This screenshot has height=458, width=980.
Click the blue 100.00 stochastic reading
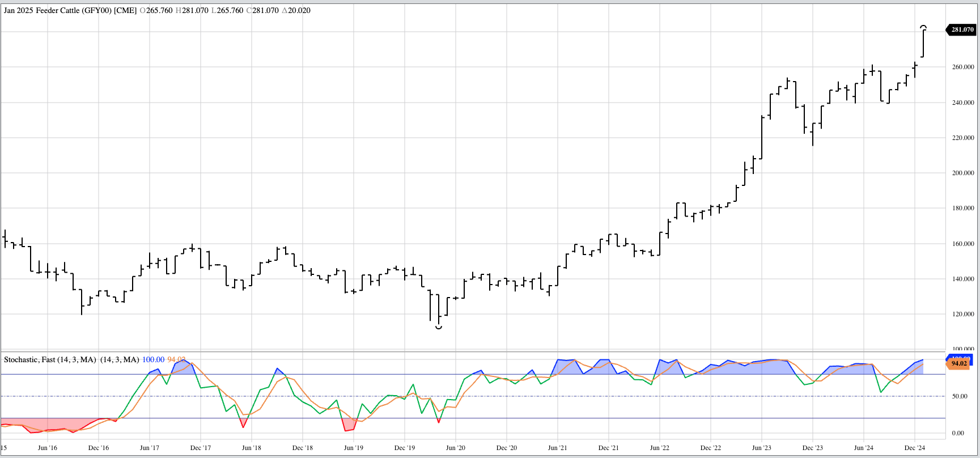click(x=153, y=359)
